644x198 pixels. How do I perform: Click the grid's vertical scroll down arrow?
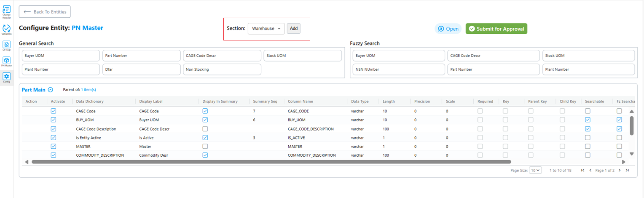click(631, 154)
